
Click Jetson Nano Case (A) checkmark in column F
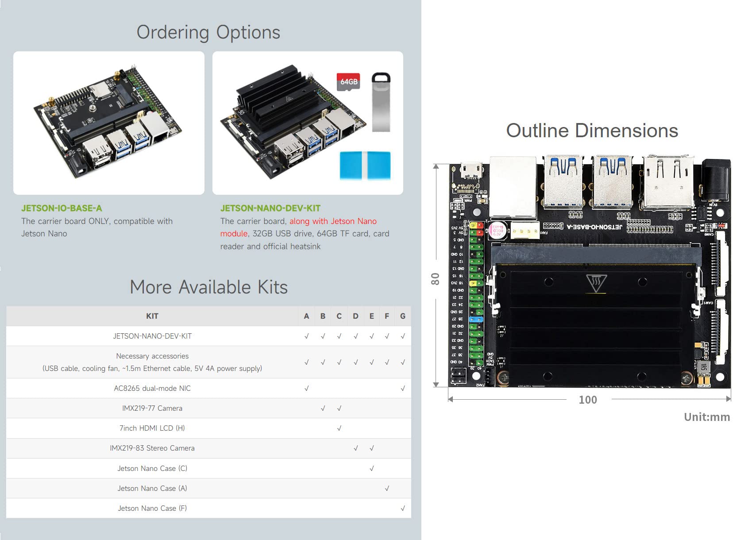click(387, 488)
